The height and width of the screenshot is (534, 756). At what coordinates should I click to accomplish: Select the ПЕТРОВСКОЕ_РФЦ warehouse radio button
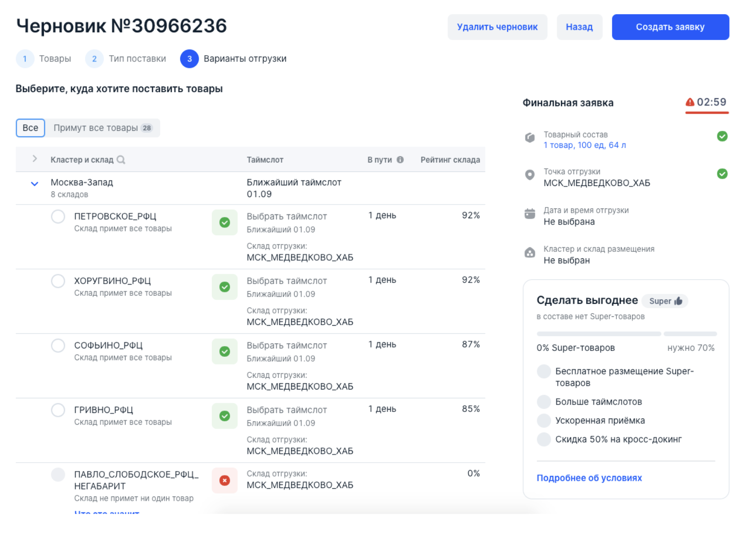pyautogui.click(x=58, y=216)
